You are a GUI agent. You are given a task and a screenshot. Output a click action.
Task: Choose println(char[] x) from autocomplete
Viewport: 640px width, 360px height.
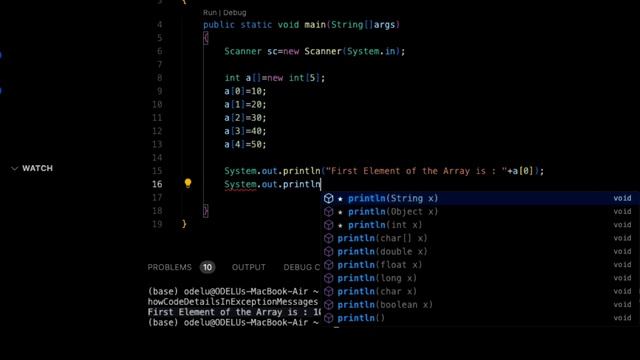[x=480, y=238]
